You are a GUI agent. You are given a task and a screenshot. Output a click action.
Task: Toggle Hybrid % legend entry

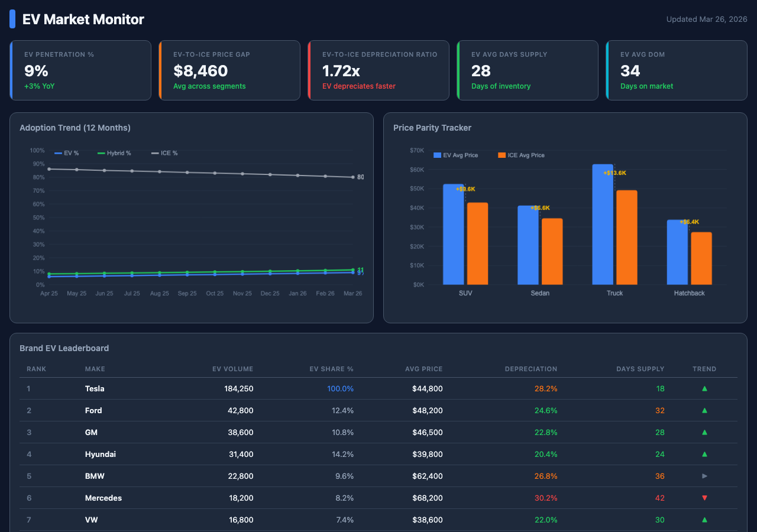(114, 153)
